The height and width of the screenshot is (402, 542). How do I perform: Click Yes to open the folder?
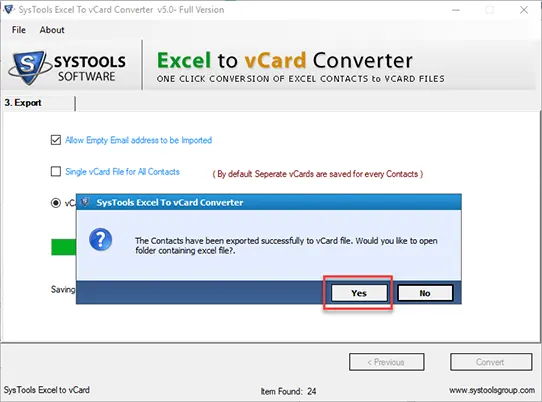point(359,293)
